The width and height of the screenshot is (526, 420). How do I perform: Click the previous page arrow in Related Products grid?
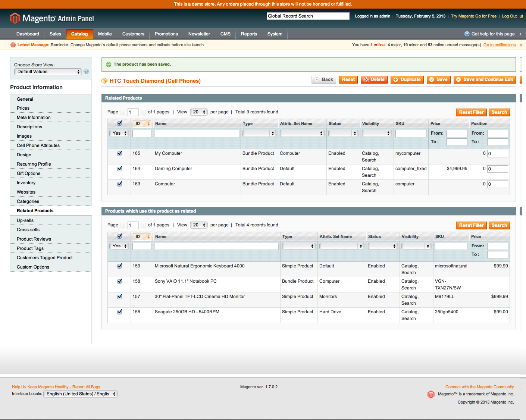(123, 112)
